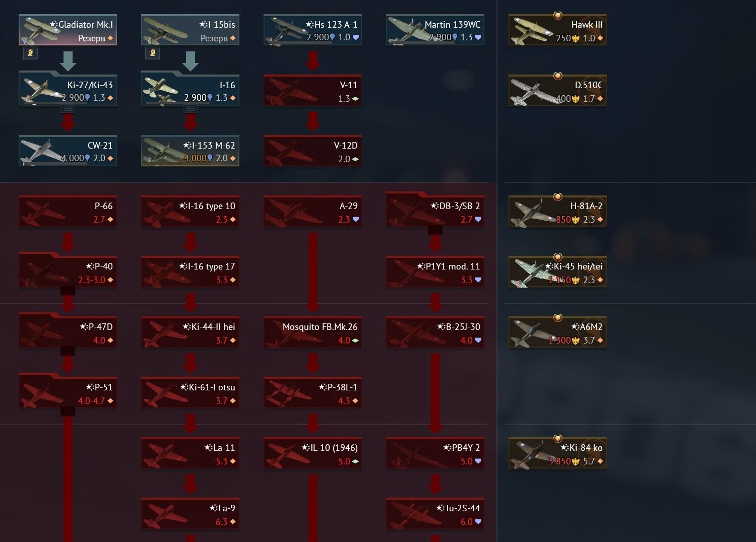Click the premium medal atop the D.510C card
Screen dimensions: 756x542
click(x=557, y=76)
